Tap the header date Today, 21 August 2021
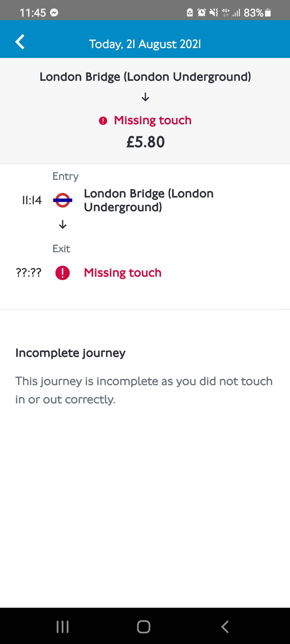The height and width of the screenshot is (644, 290). tap(145, 44)
